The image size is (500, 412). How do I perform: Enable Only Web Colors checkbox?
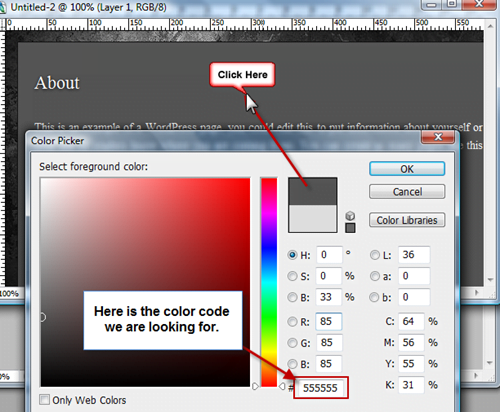44,399
